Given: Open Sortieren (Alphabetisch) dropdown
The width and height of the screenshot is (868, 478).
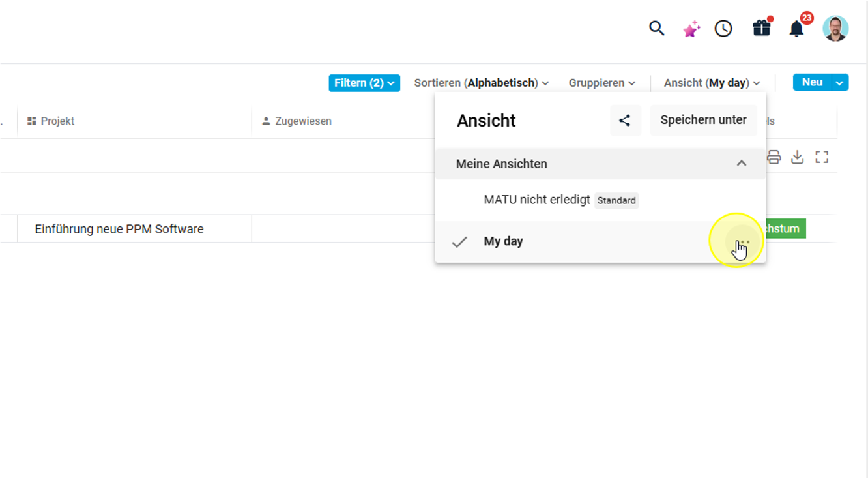Looking at the screenshot, I should point(482,83).
